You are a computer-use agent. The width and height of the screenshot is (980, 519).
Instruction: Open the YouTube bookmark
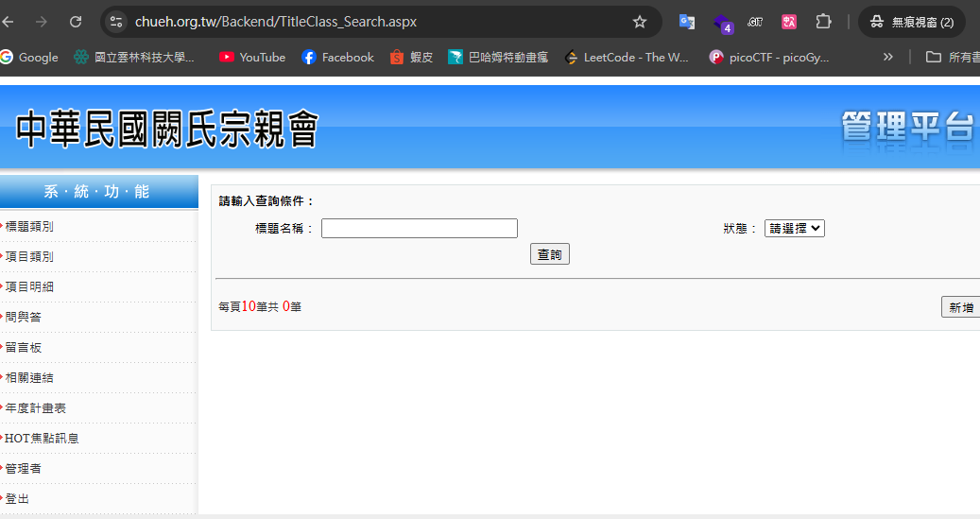click(252, 57)
